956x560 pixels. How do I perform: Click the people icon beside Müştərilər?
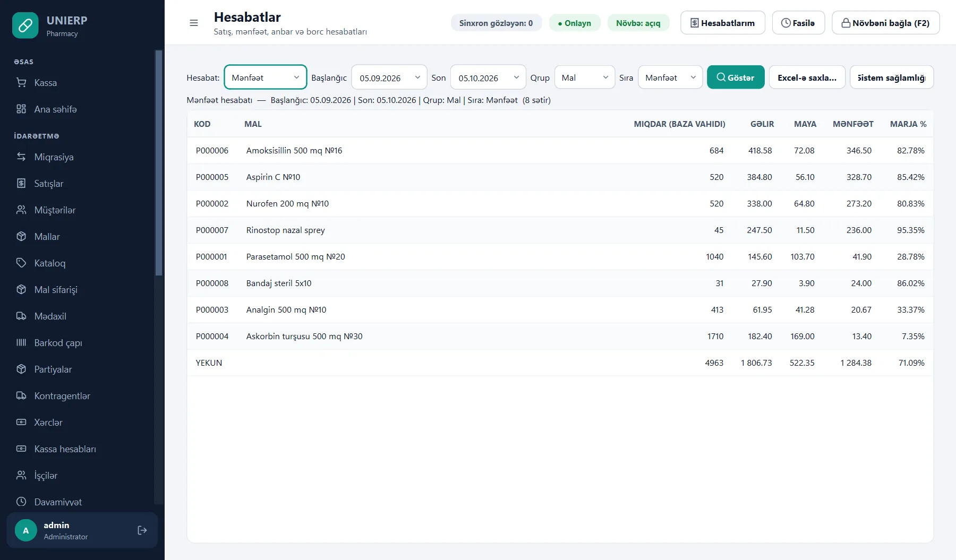click(x=21, y=210)
